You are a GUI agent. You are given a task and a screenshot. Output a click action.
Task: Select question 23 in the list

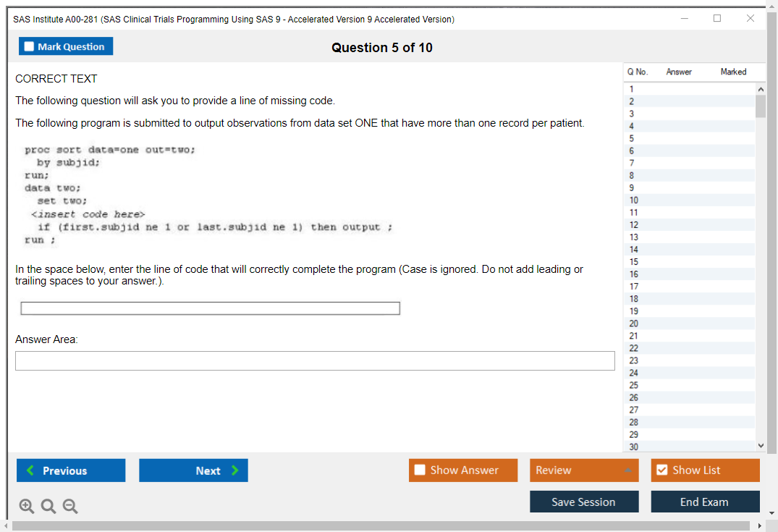(634, 360)
